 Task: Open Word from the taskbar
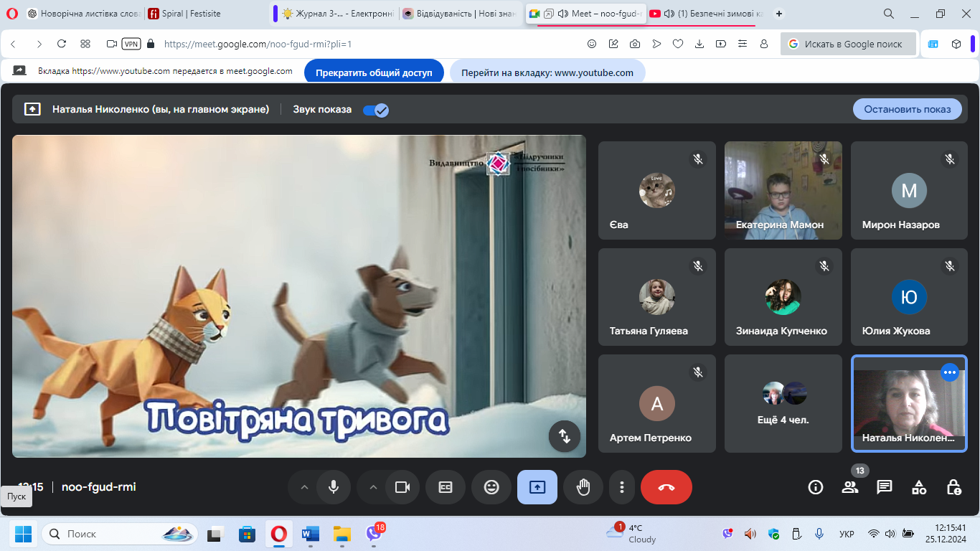[311, 534]
